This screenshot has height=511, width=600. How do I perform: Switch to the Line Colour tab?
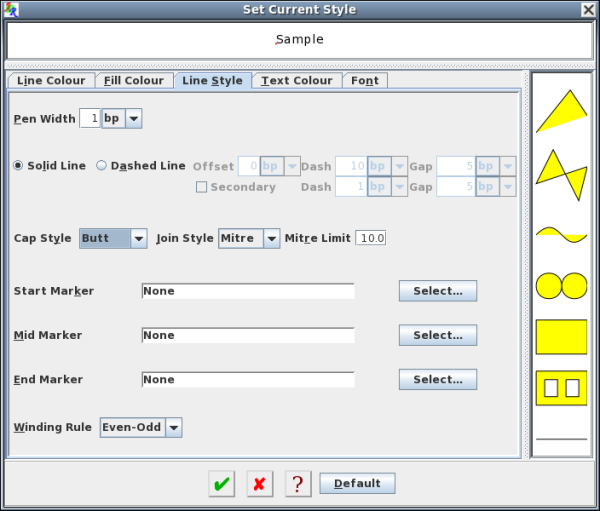click(51, 81)
